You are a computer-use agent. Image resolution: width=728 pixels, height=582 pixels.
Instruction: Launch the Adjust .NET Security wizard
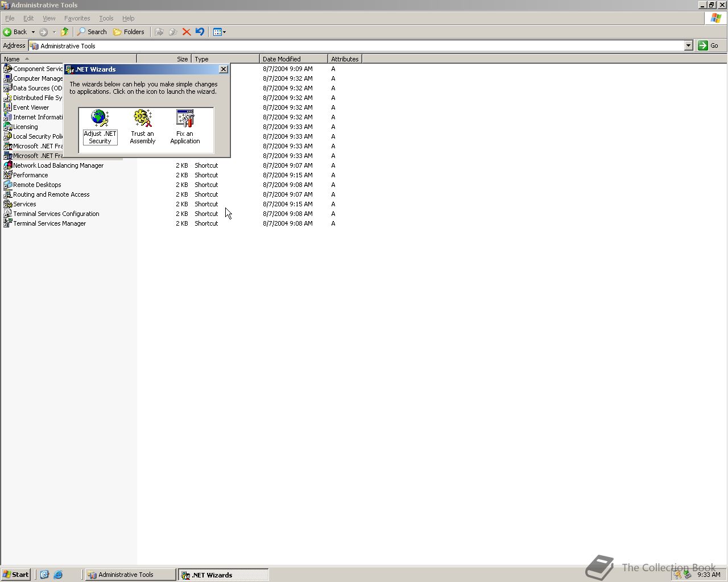(x=100, y=127)
